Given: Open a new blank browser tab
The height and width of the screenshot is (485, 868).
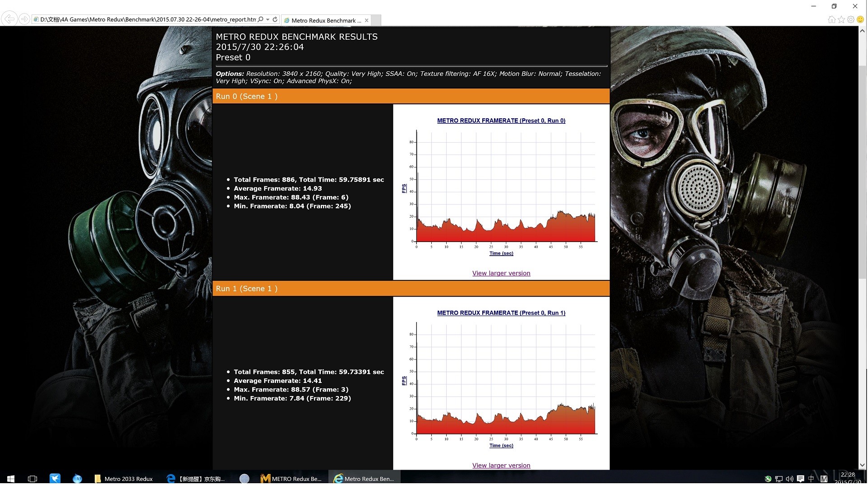Looking at the screenshot, I should 376,20.
